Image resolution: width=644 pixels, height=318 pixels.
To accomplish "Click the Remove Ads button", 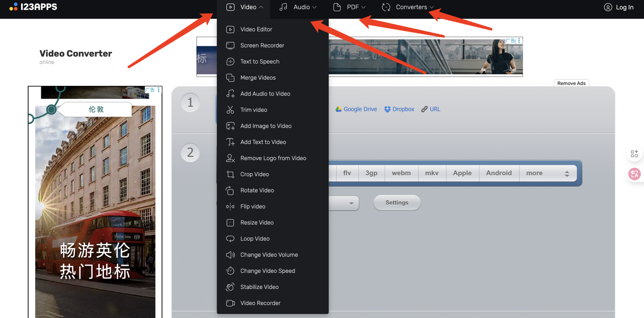I will tap(571, 83).
